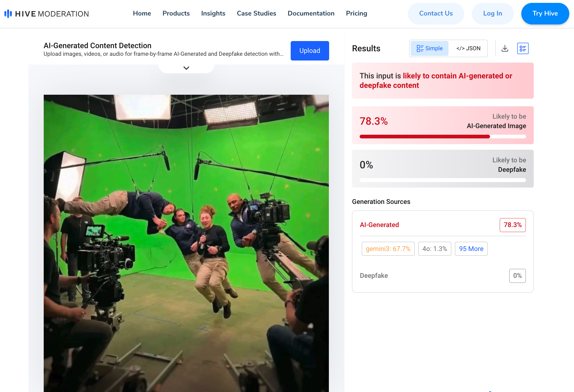Click the Log In button
The height and width of the screenshot is (392, 574).
pyautogui.click(x=492, y=13)
